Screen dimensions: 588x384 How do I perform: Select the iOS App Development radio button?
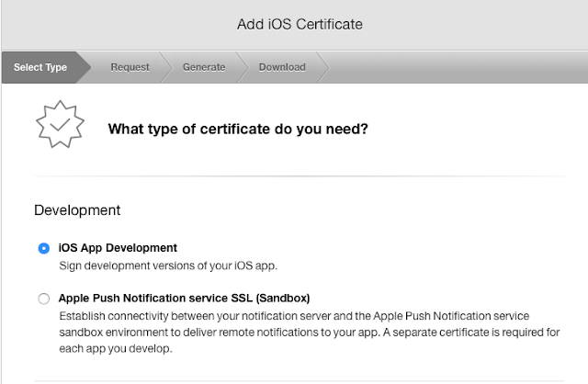click(44, 248)
